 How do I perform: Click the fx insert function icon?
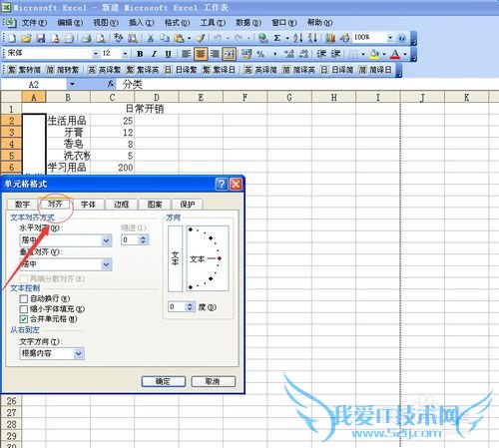(x=111, y=85)
